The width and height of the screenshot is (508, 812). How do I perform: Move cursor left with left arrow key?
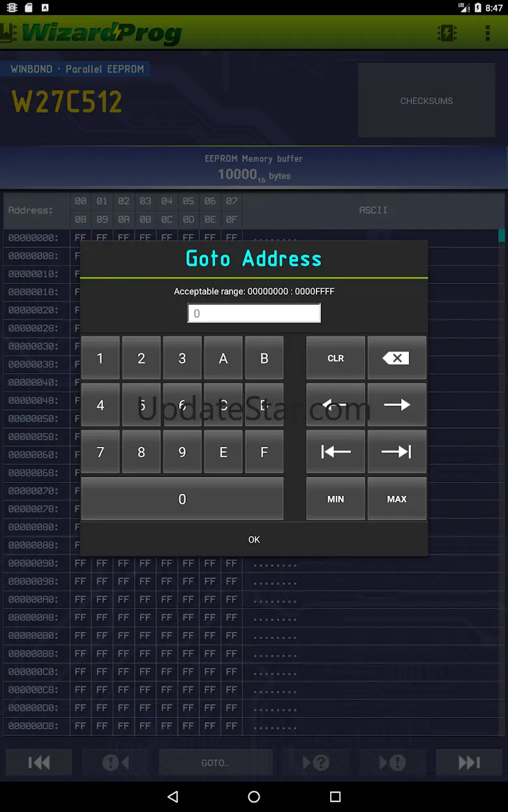point(335,405)
